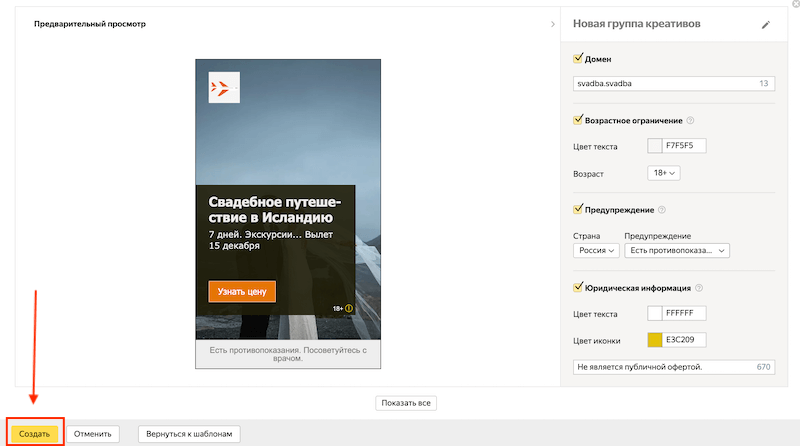Screen dimensions: 800x446
Task: Click help icon next to Юридическая информация
Action: tap(698, 288)
